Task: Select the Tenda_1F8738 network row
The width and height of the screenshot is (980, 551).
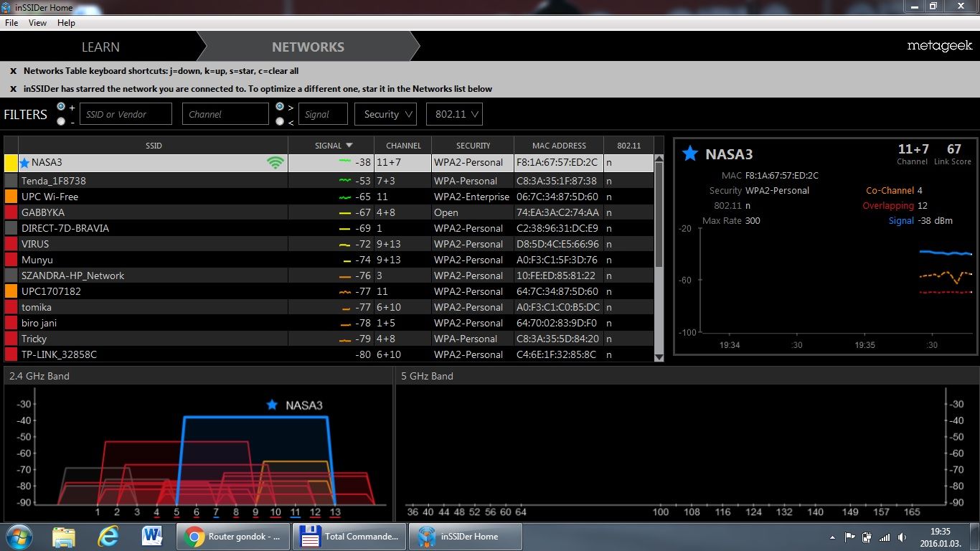Action: (x=329, y=181)
